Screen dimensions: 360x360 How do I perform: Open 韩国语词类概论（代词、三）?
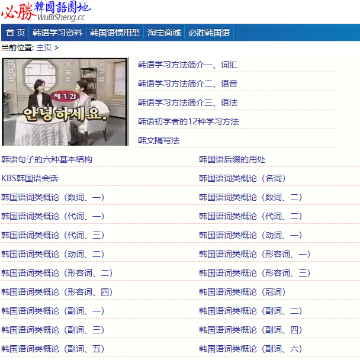[53, 236]
